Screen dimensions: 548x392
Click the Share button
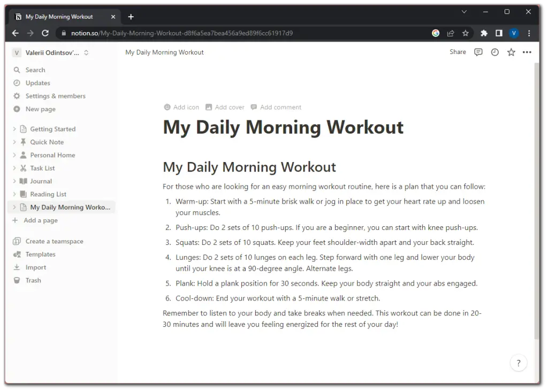pyautogui.click(x=458, y=52)
